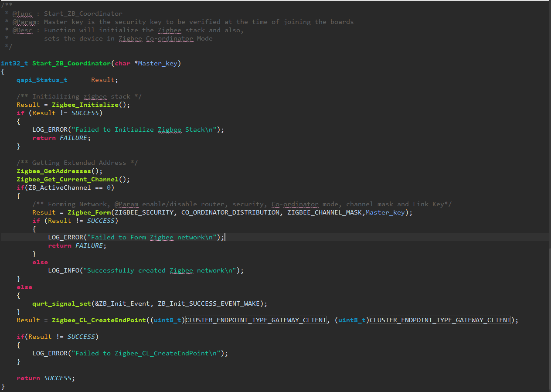Click the @func tag in the header comment
This screenshot has height=392, width=551.
tap(22, 14)
